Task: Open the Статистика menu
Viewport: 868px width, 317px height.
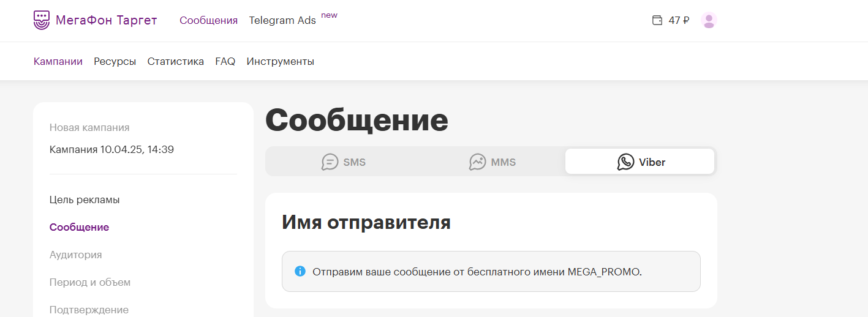Action: [176, 61]
